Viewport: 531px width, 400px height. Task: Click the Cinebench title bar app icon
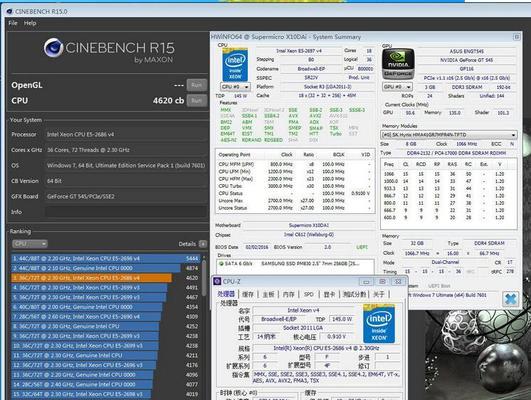click(x=9, y=12)
